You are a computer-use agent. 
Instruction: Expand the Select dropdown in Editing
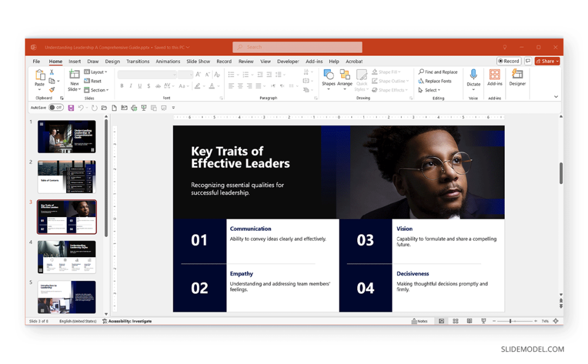[x=430, y=90]
